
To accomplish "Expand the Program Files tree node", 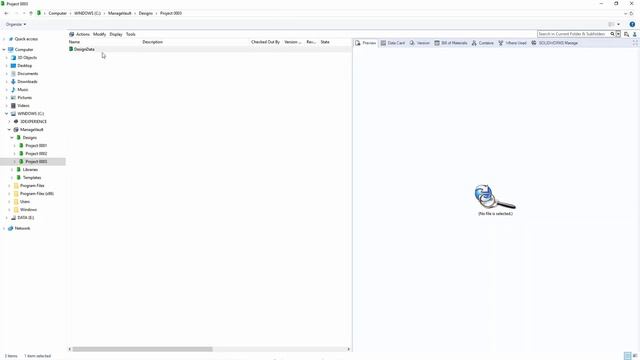I will (9, 186).
